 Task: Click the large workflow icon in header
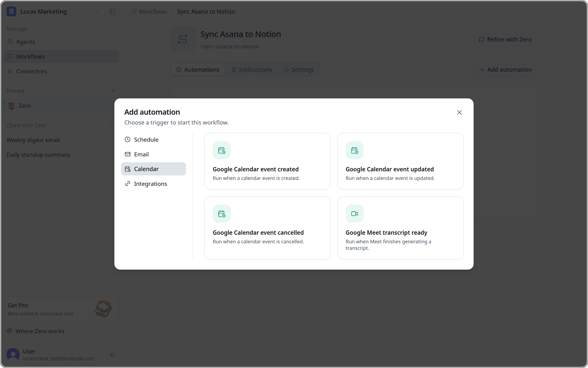coord(182,39)
